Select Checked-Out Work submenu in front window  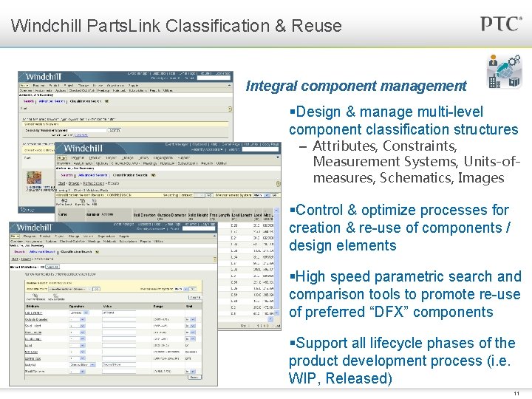point(73,241)
